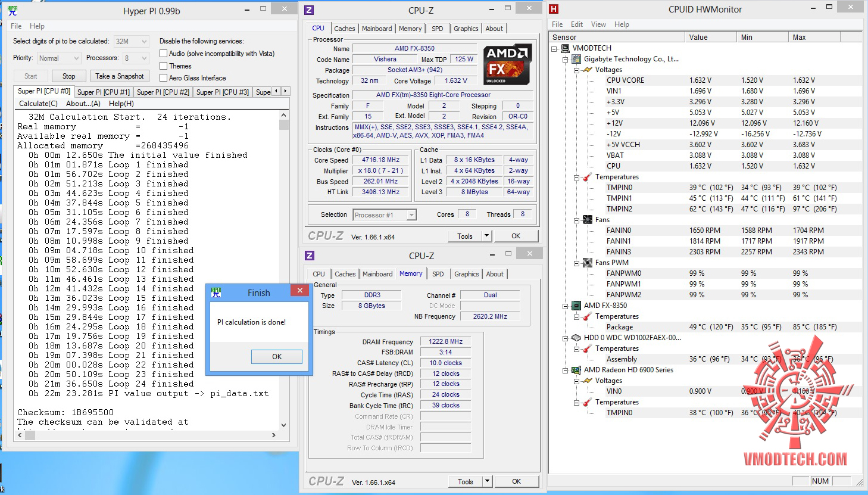This screenshot has width=868, height=495.
Task: Select the Gigabyte Technology motherboard icon
Action: 576,59
